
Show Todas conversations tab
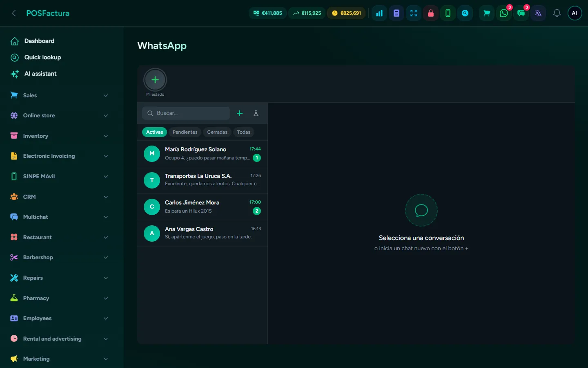click(x=244, y=132)
